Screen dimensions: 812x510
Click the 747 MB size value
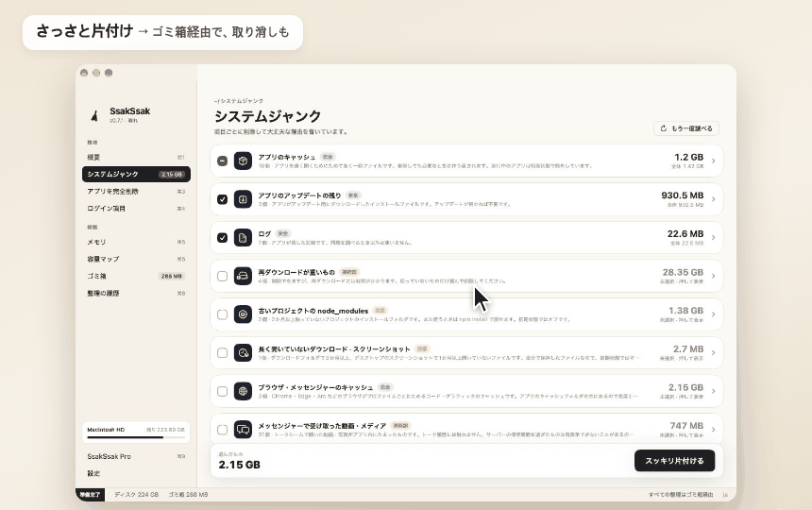coord(686,425)
